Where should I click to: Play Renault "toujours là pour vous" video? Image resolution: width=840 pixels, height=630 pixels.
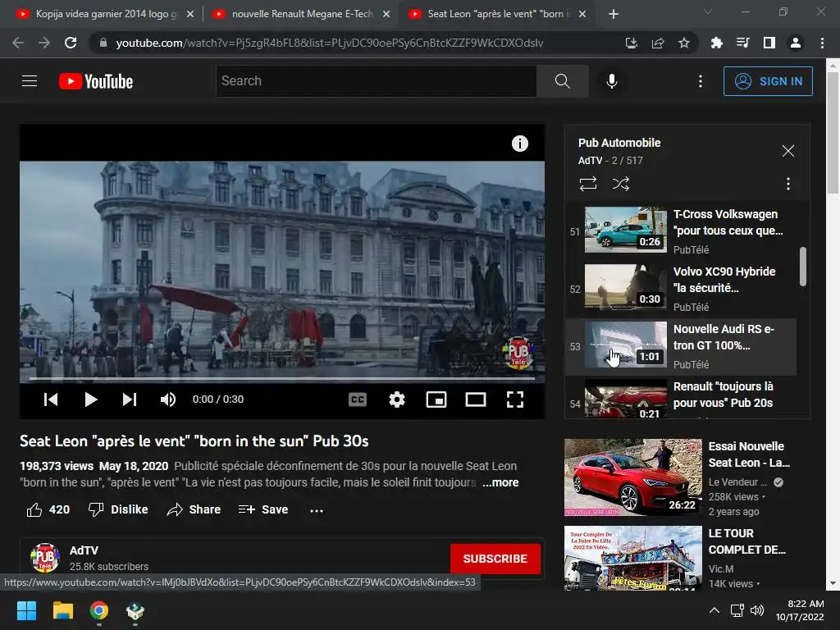(681, 399)
